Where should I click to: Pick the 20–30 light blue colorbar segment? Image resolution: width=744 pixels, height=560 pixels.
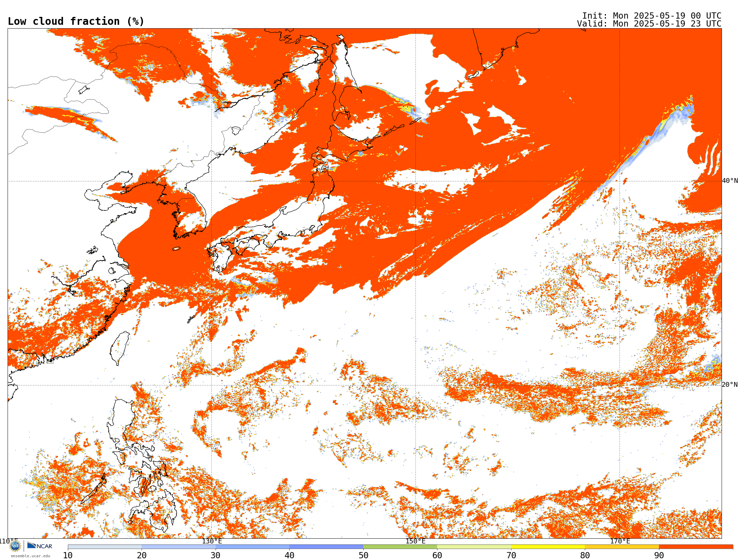coord(178,547)
